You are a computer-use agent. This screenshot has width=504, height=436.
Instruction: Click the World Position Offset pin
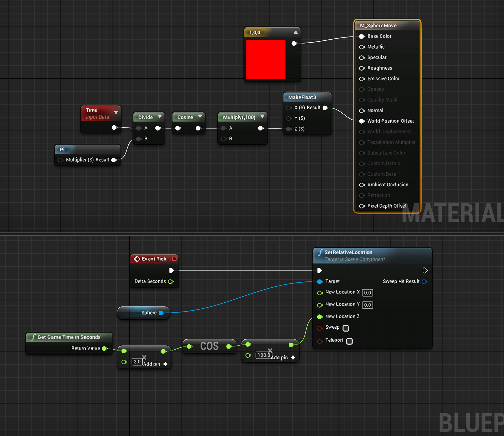pyautogui.click(x=362, y=121)
